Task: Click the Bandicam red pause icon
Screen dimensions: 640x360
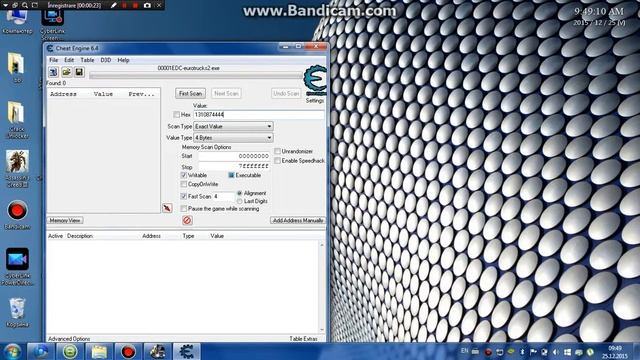Action: point(124,5)
